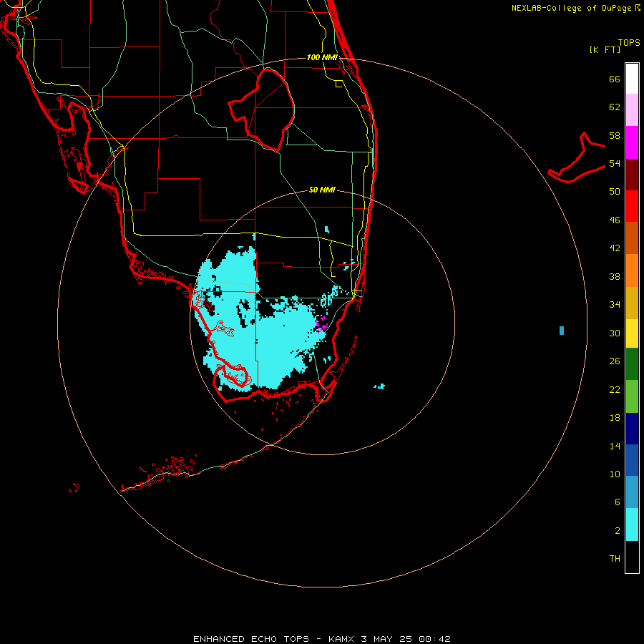Viewport: 644px width, 644px height.
Task: Click the "18" scale value
Action: (x=615, y=418)
